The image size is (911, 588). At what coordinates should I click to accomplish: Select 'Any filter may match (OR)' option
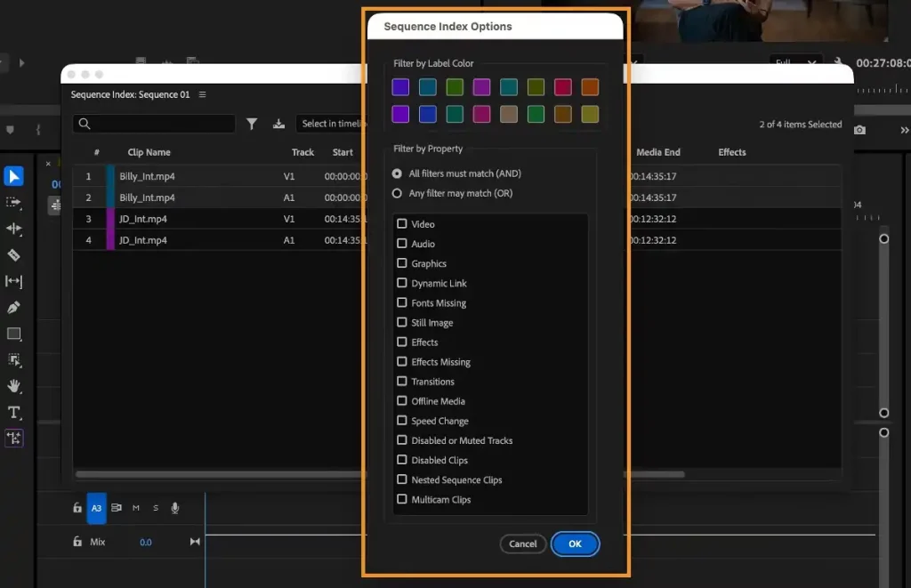point(397,193)
